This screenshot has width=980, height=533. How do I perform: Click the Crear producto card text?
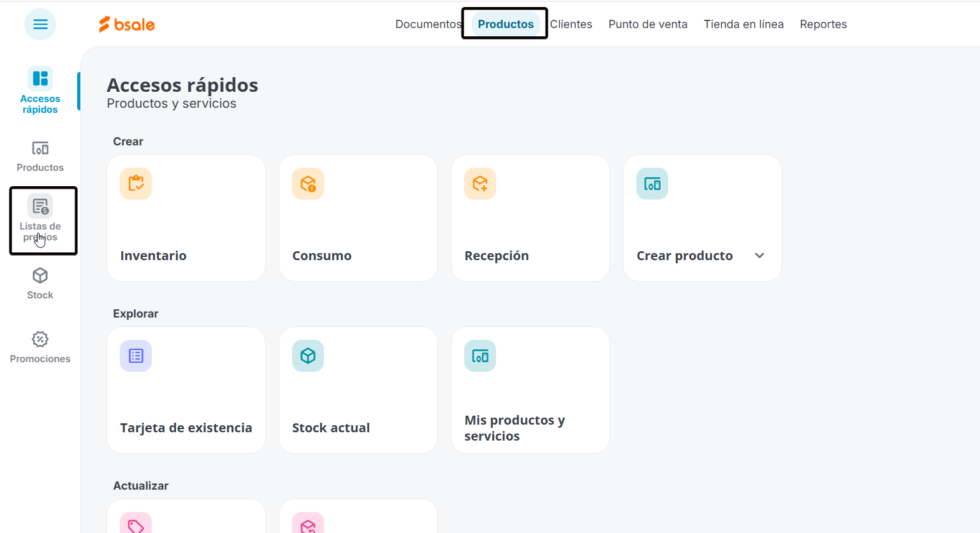685,256
